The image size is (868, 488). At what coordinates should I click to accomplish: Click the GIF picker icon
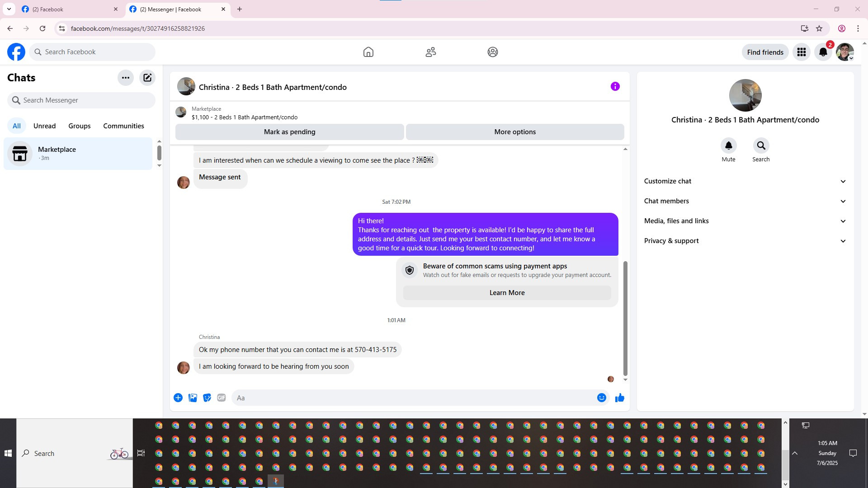coord(221,398)
